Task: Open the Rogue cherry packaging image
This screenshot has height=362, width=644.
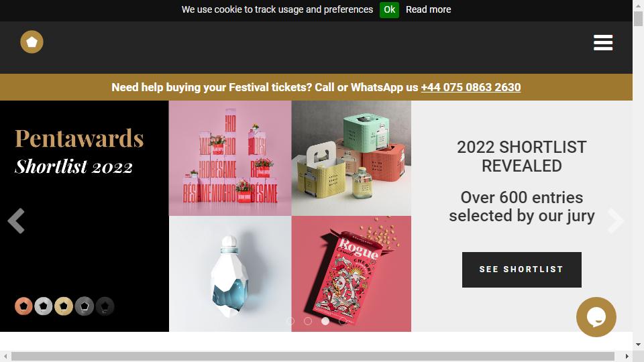Action: 351,274
